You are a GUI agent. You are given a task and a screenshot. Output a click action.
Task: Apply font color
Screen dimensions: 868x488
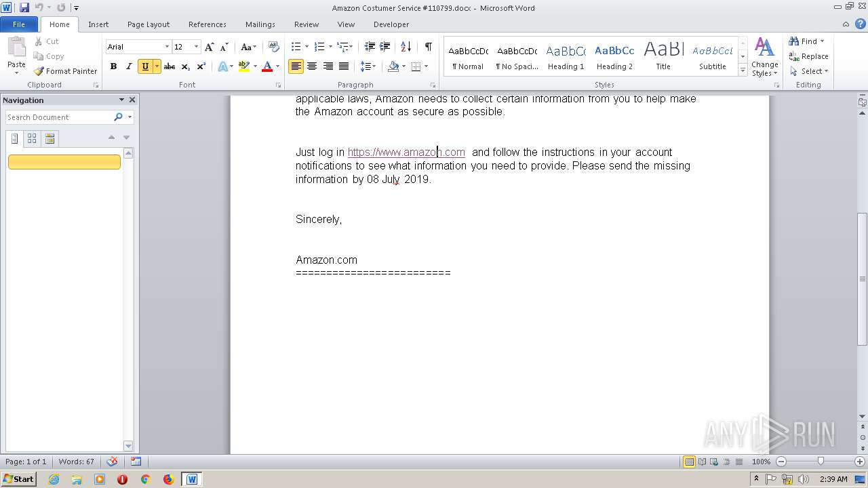pyautogui.click(x=267, y=66)
